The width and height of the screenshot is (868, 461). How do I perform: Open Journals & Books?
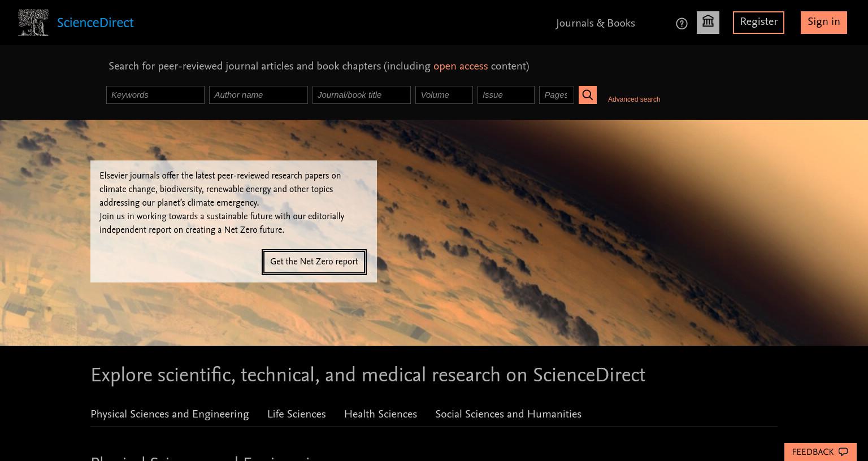click(595, 23)
